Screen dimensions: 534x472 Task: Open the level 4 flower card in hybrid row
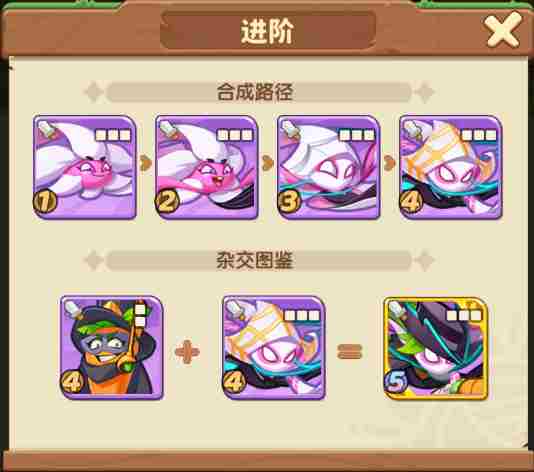coord(274,347)
